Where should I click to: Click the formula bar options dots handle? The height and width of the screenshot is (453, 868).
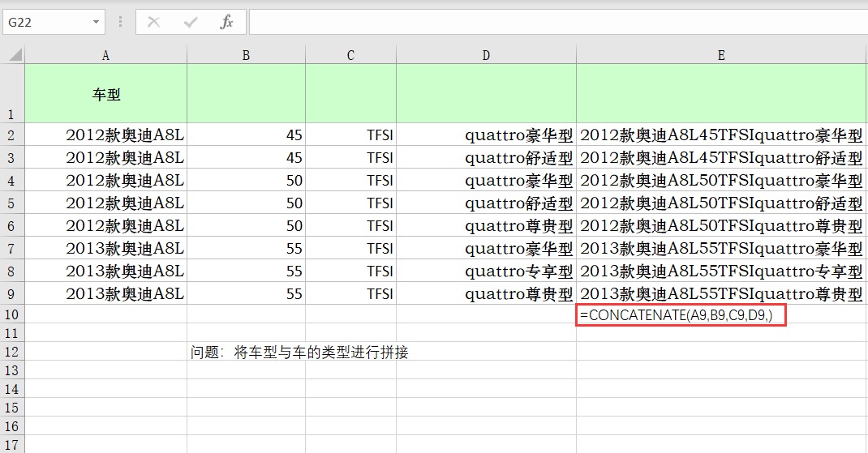pyautogui.click(x=120, y=22)
